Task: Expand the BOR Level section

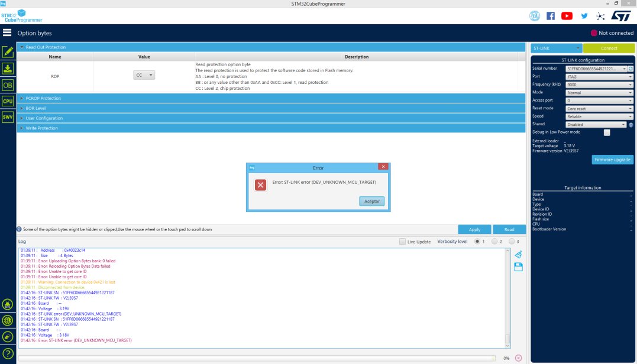Action: 271,108
